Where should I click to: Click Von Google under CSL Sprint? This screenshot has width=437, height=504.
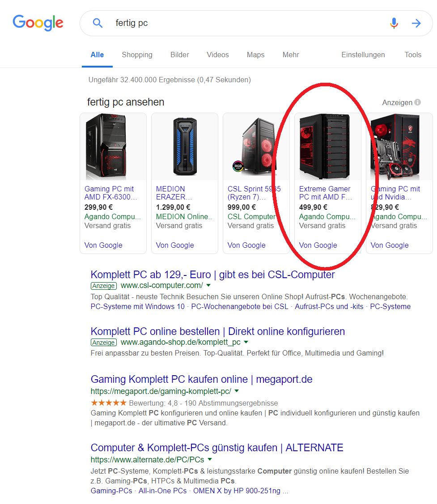coord(246,245)
